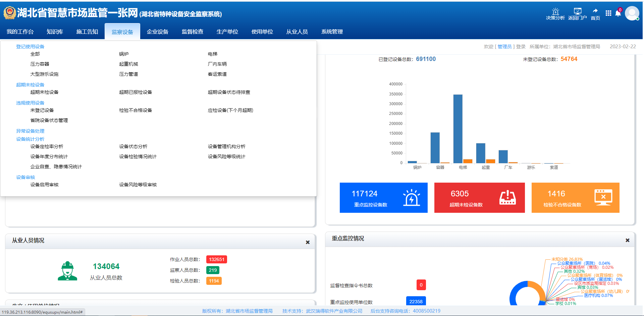Click the red 超期未检设备数 card
The height and width of the screenshot is (316, 644).
click(x=479, y=198)
